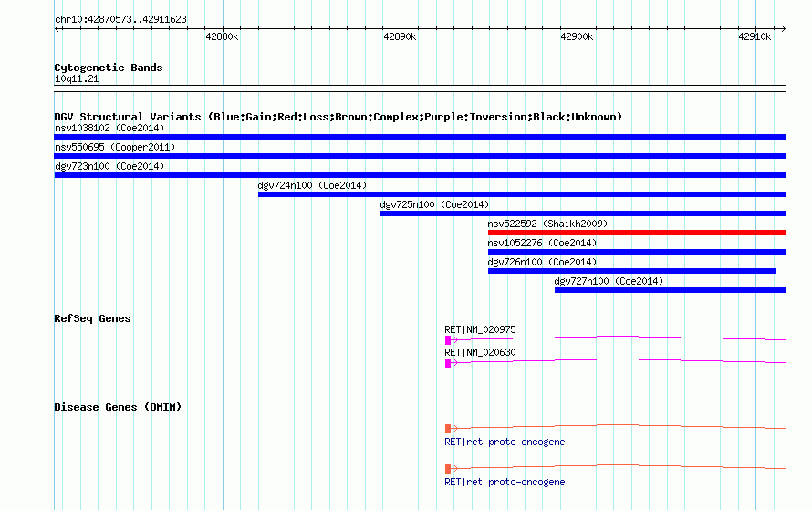Click the 42890k ruler marker

pos(400,36)
